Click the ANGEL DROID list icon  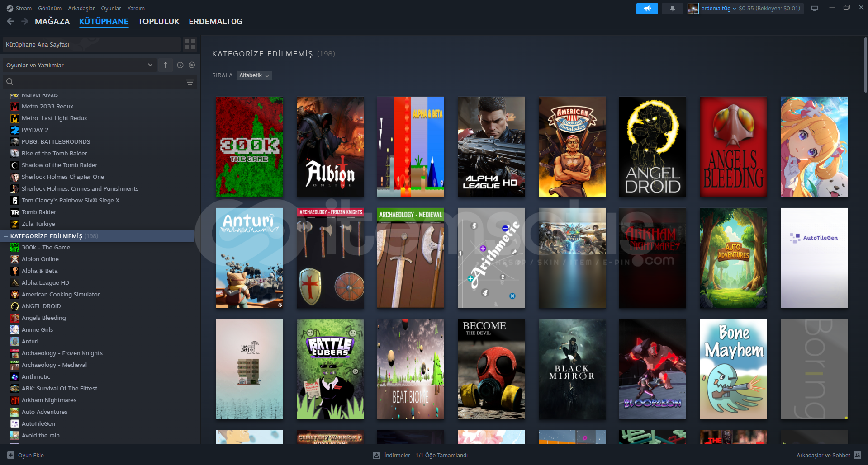point(15,306)
